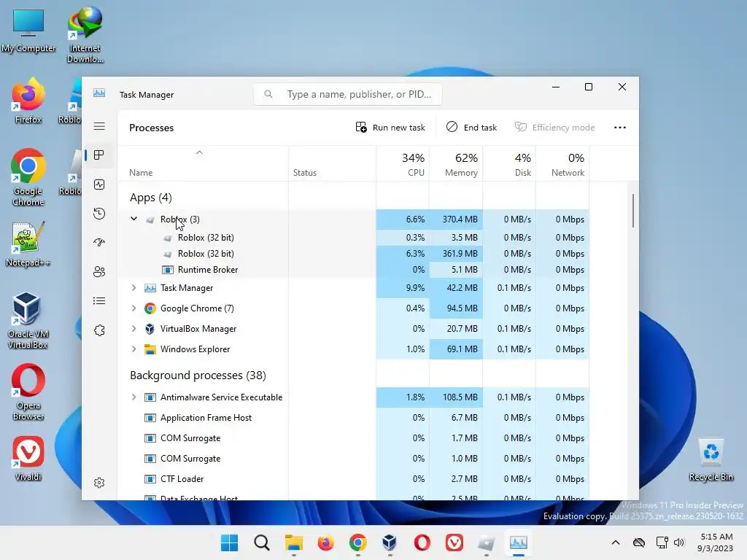Expand the Google Chrome (7) process group

coord(134,308)
